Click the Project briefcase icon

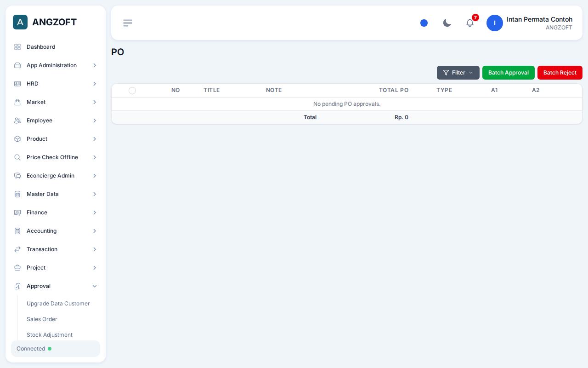click(17, 268)
